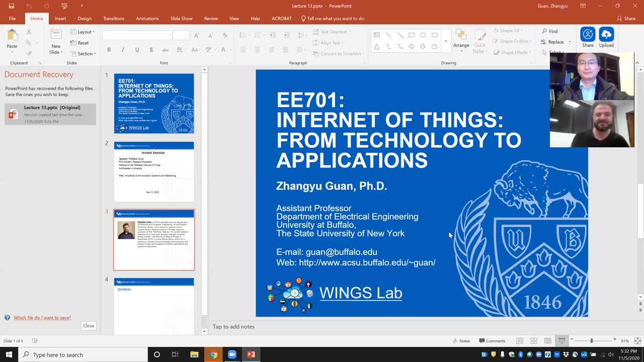The image size is (644, 362).
Task: Click the New Slide icon
Action: [x=56, y=36]
